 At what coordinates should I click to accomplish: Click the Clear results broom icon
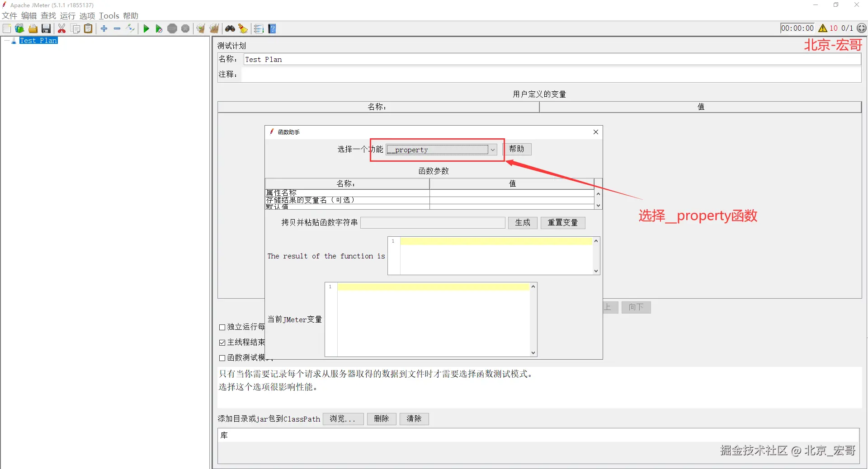click(x=201, y=28)
